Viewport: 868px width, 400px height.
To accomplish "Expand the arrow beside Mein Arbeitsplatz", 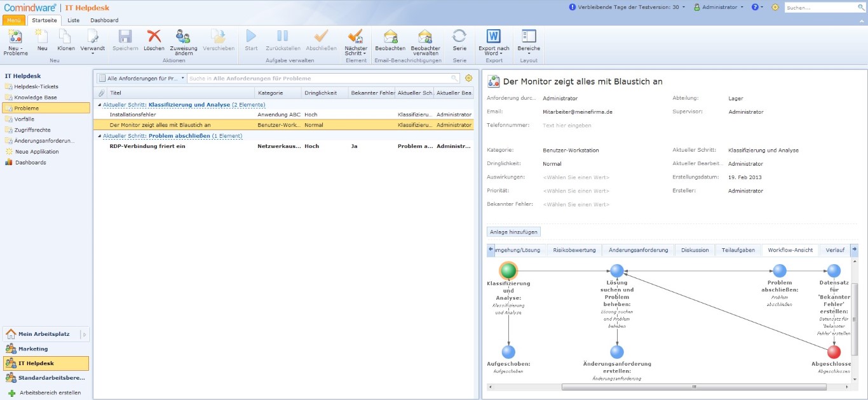I will point(85,334).
